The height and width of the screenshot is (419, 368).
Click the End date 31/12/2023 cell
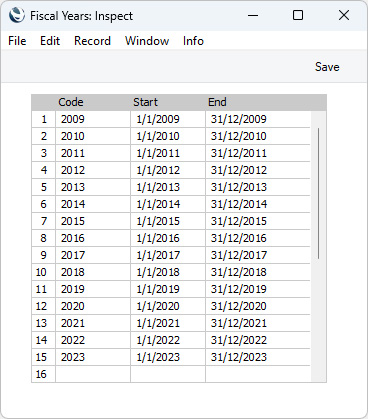[258, 357]
